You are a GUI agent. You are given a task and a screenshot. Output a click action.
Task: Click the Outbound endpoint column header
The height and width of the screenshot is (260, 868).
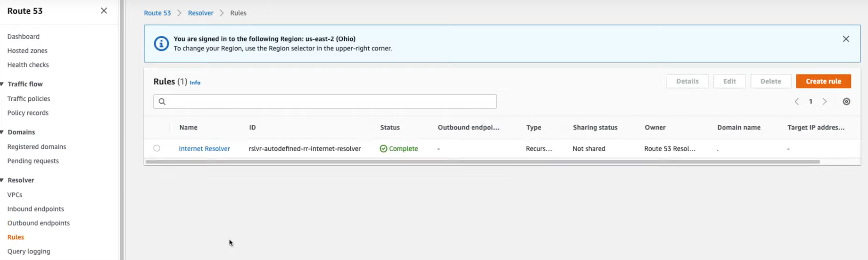468,127
